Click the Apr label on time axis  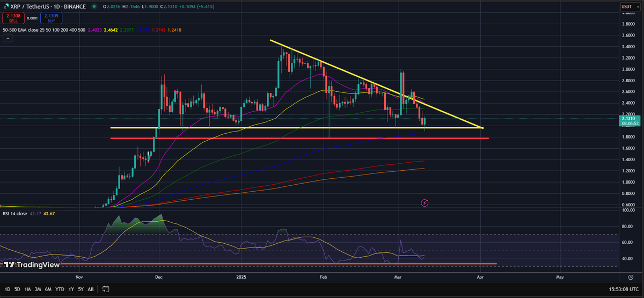pyautogui.click(x=479, y=277)
